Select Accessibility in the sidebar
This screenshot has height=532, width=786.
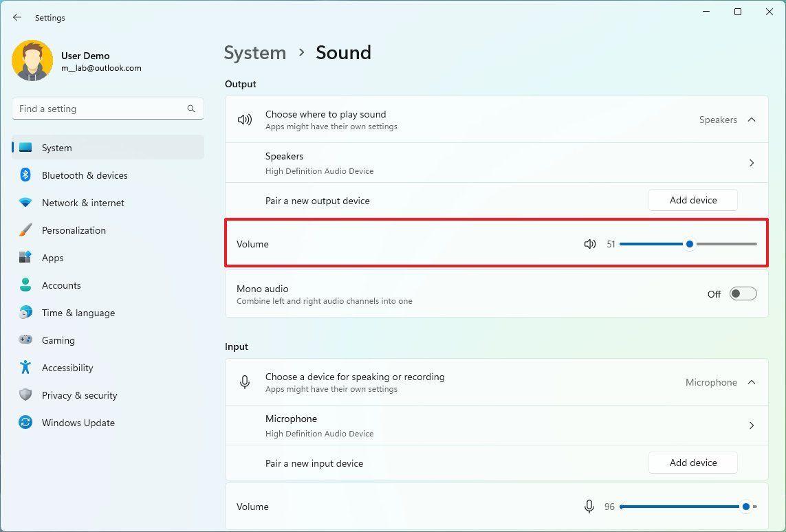point(66,368)
